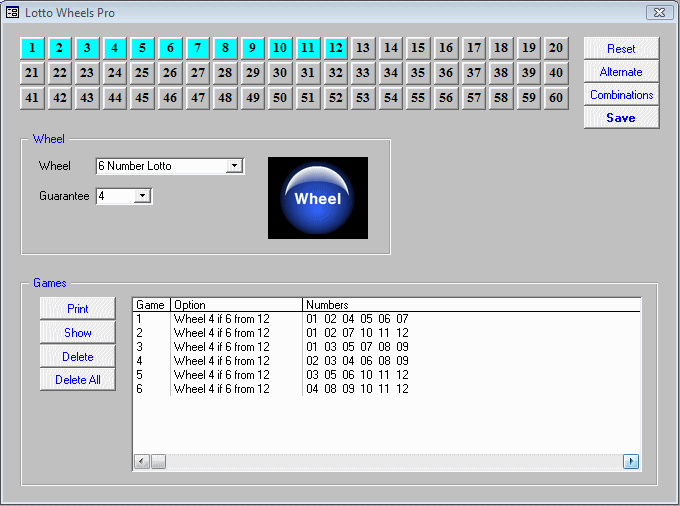
Task: Click the Show button
Action: tap(78, 333)
